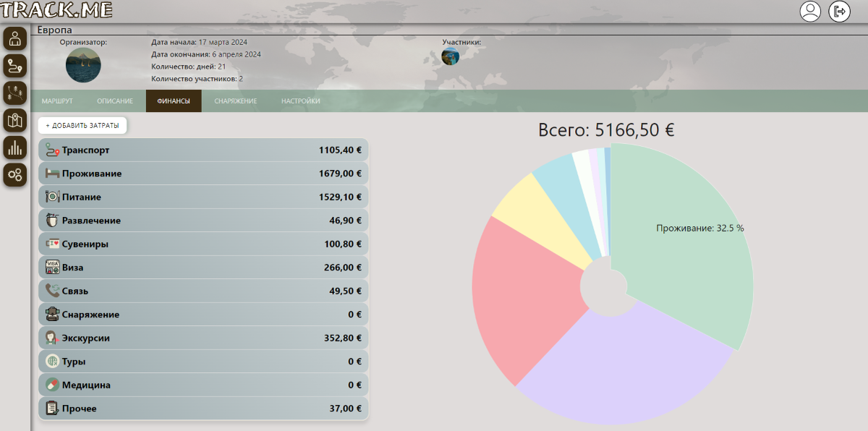
Task: Click the Туры globe icon
Action: 52,362
